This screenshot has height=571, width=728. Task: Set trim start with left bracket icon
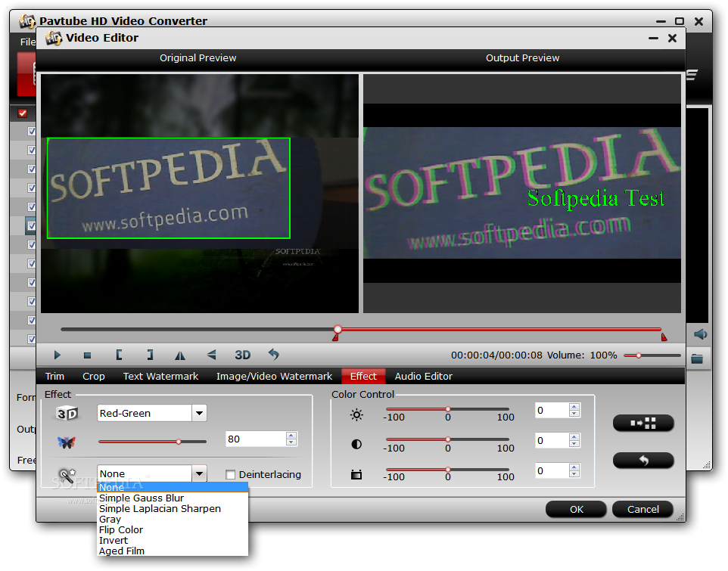coord(119,355)
